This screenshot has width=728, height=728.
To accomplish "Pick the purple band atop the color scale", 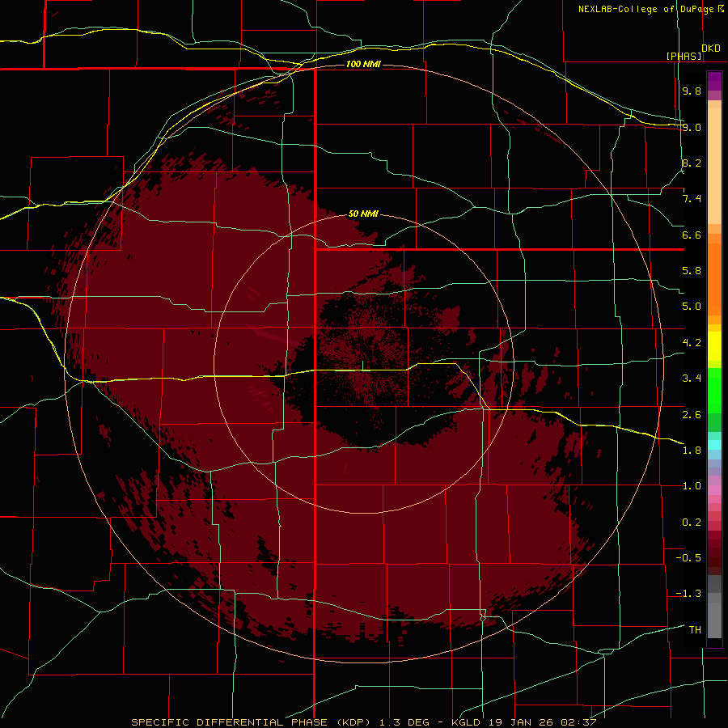I will pos(714,82).
